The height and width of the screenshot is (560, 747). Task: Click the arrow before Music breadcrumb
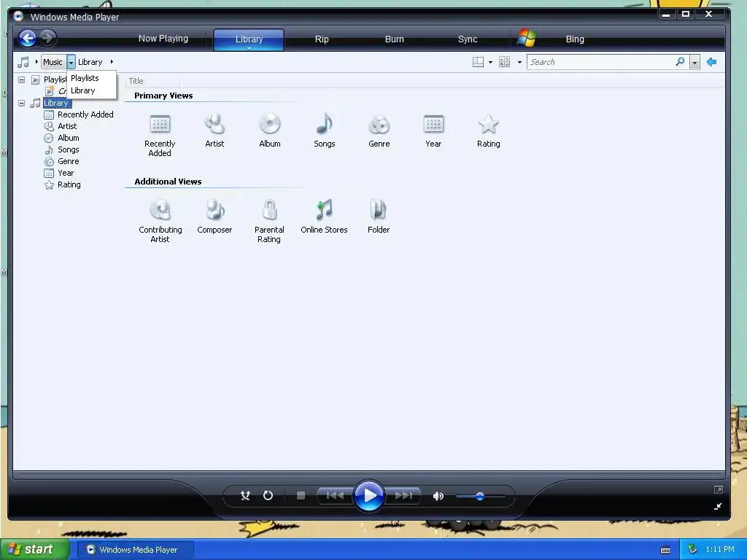36,61
